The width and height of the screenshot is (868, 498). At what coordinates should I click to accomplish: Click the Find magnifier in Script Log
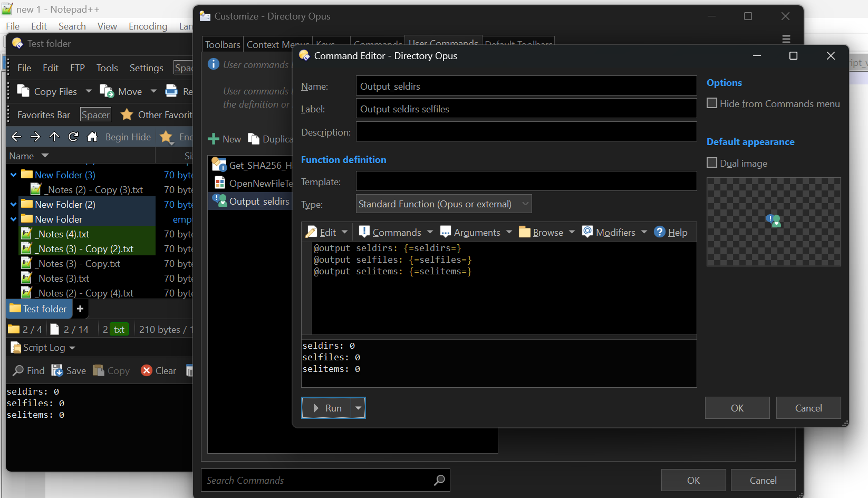click(x=18, y=371)
